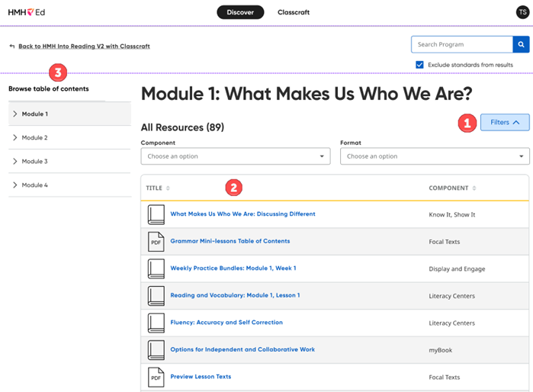Sort table by the Title column arrows
533x392 pixels.
[x=168, y=188]
